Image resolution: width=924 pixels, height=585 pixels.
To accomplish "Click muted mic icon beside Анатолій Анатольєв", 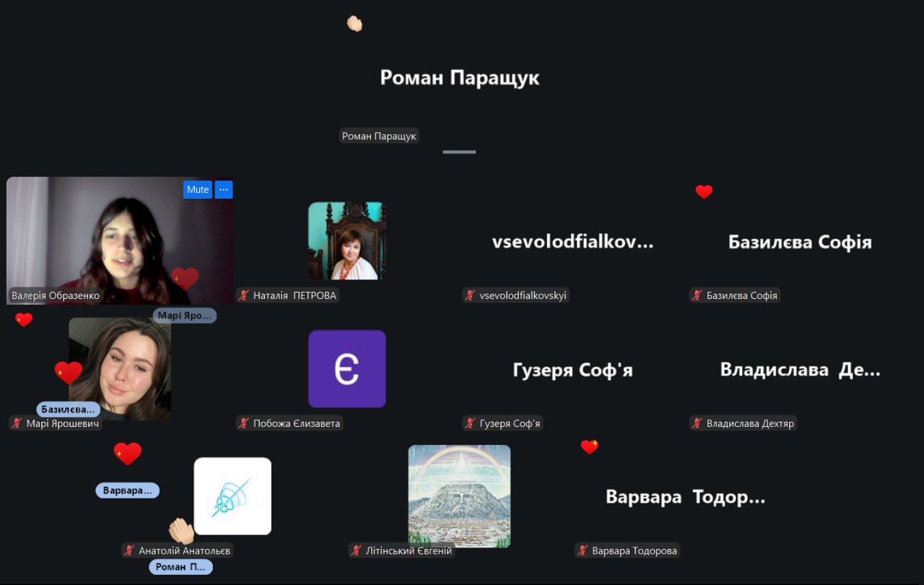I will (x=130, y=551).
